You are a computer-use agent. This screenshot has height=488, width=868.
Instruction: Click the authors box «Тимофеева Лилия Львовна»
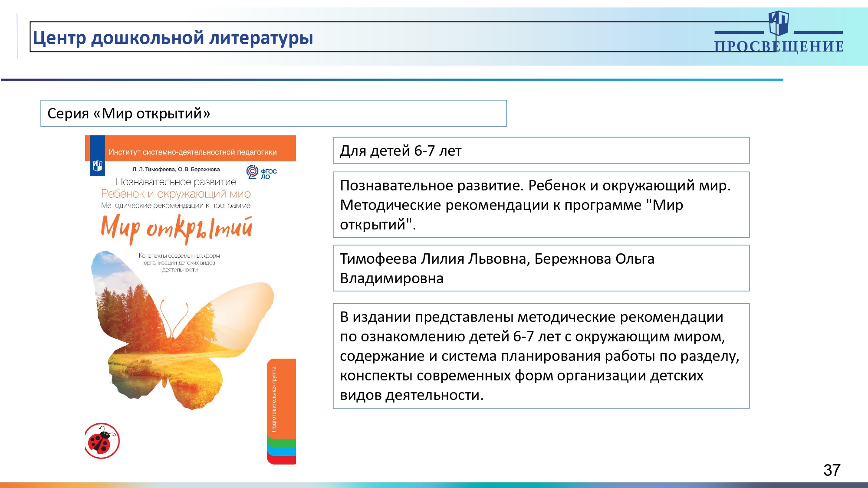point(541,268)
